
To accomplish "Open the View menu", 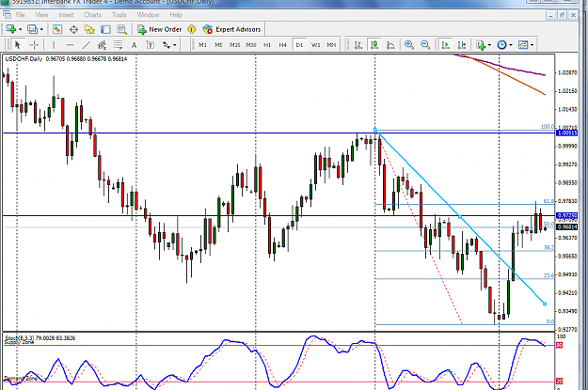I will 41,15.
